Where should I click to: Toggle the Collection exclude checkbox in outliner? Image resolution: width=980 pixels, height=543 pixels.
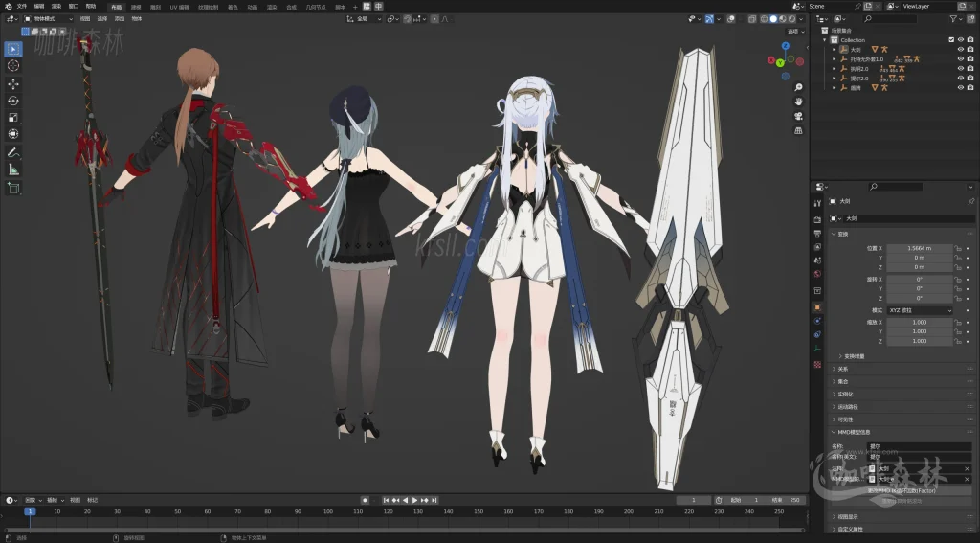click(x=951, y=39)
